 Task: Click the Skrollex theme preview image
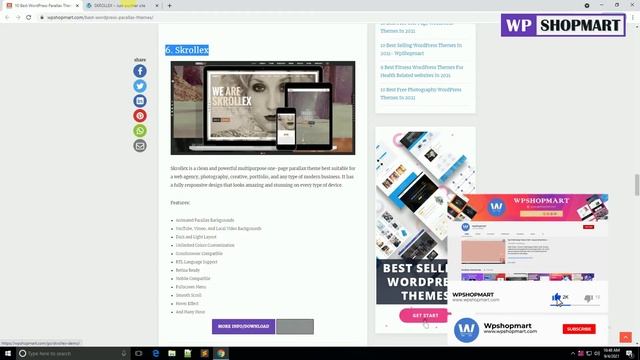pyautogui.click(x=263, y=108)
